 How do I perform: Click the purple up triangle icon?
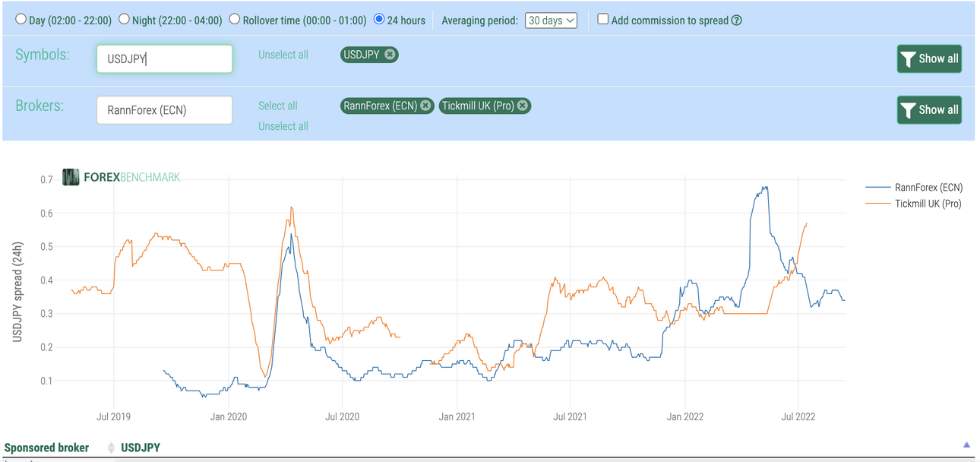click(966, 445)
